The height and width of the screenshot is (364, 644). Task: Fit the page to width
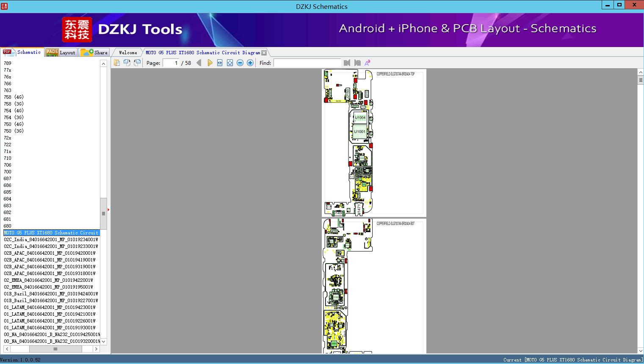[x=220, y=63]
